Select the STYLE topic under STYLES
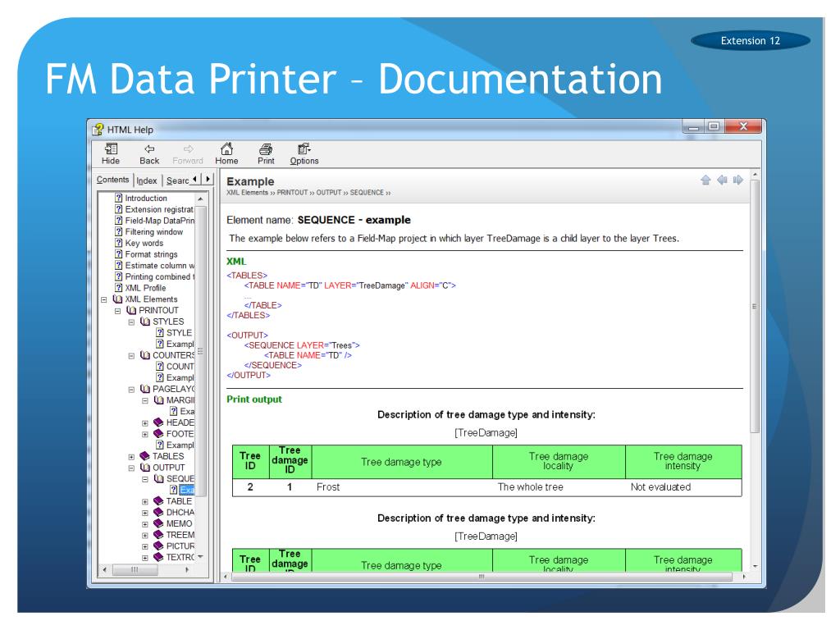Image resolution: width=840 pixels, height=630 pixels. (179, 333)
